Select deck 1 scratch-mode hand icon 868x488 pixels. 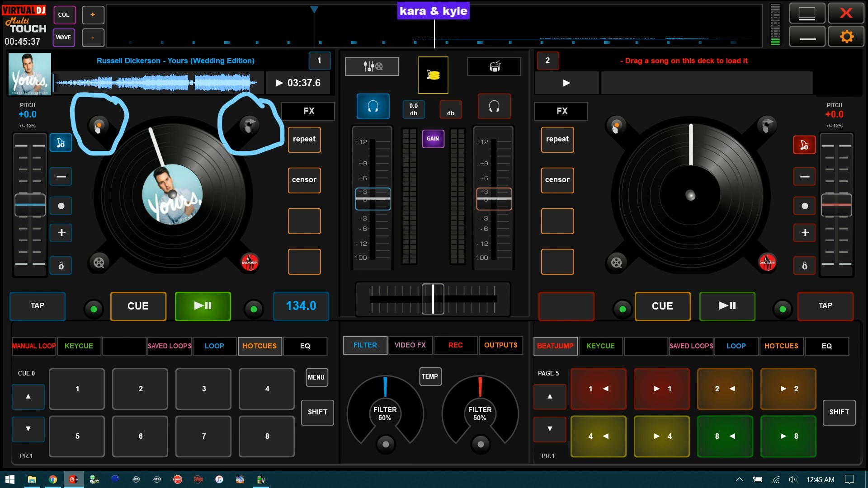click(249, 125)
